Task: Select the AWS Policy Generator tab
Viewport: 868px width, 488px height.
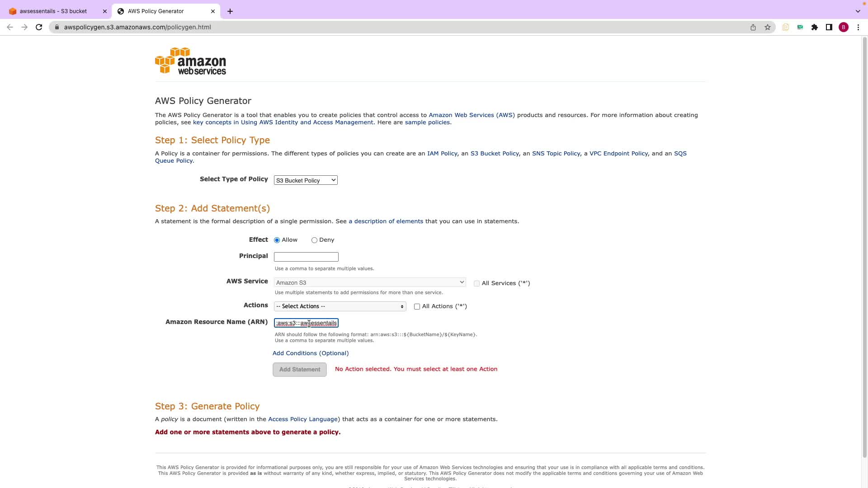Action: coord(156,11)
